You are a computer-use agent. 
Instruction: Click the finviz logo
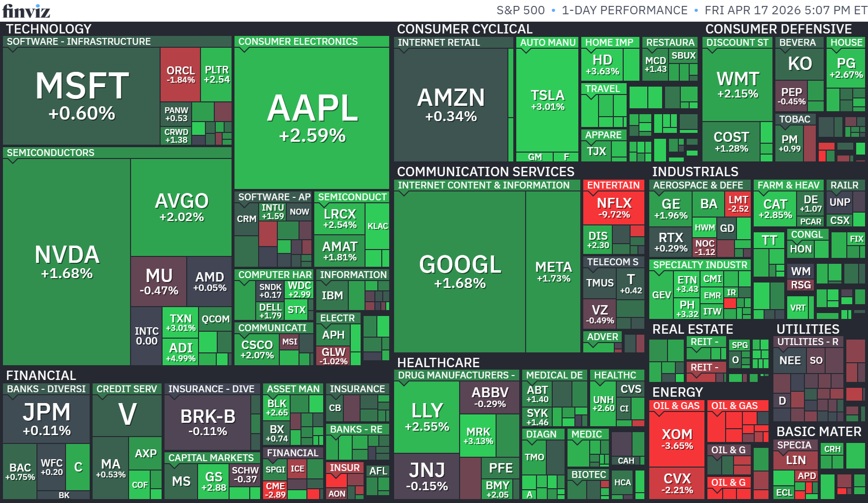point(26,10)
